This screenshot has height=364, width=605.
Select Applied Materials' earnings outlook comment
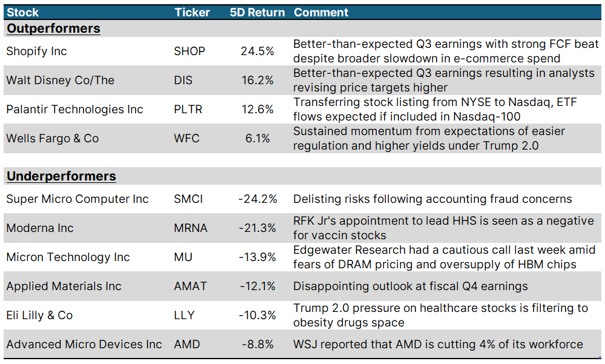coord(411,286)
